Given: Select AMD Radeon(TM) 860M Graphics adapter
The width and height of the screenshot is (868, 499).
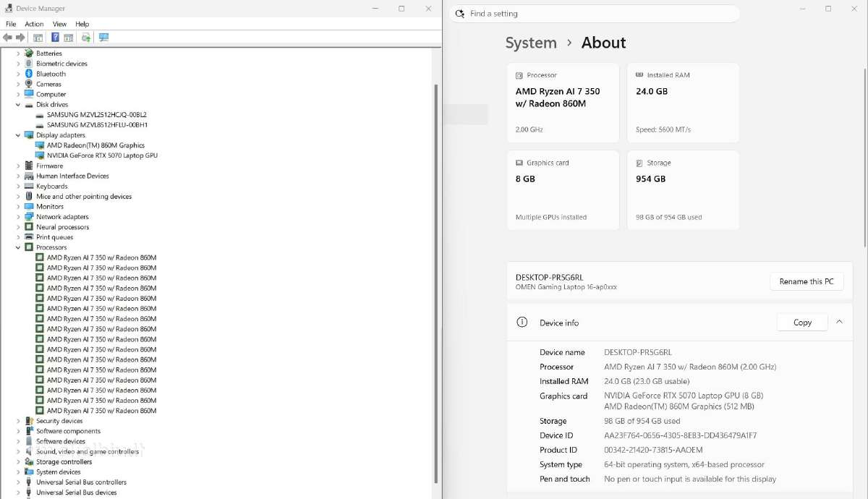Looking at the screenshot, I should (95, 145).
